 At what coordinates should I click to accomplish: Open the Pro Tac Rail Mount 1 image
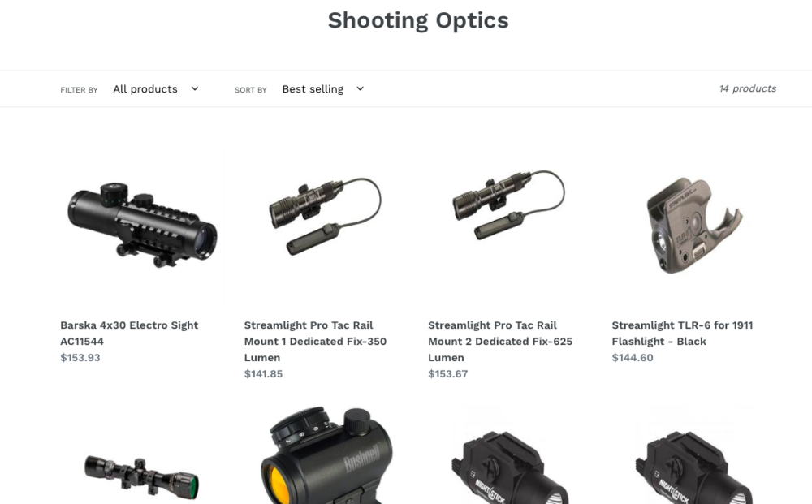(x=326, y=217)
